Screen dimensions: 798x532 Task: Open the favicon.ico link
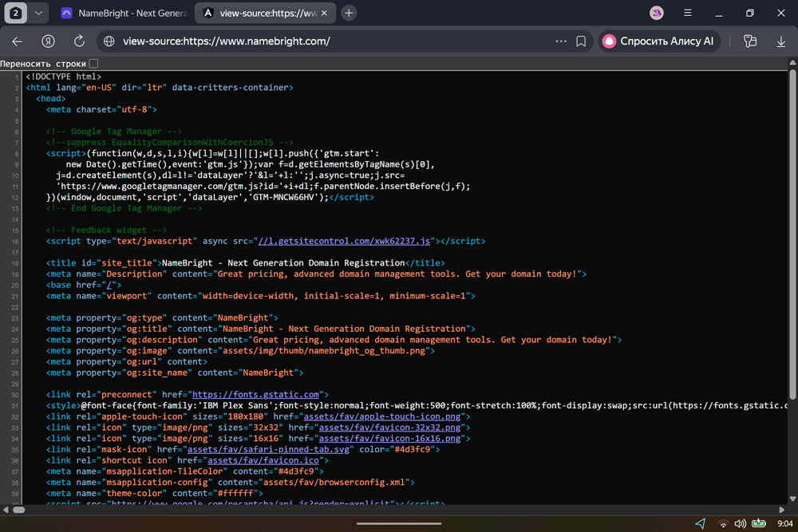tap(263, 460)
